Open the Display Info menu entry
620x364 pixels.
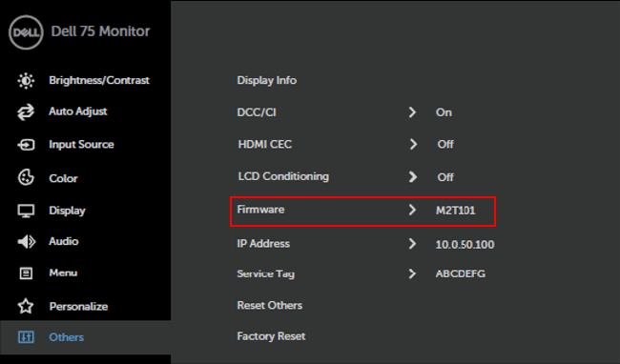266,81
